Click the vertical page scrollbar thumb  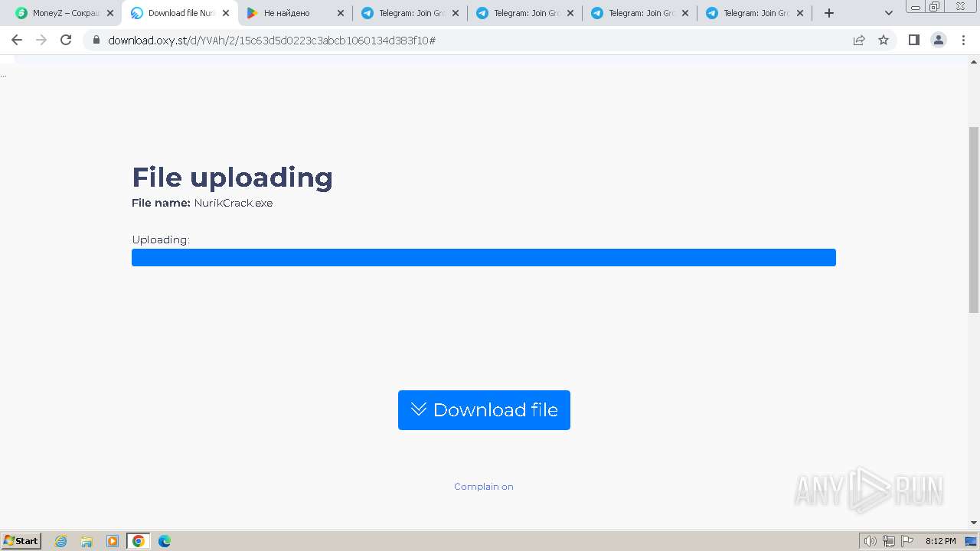[974, 220]
